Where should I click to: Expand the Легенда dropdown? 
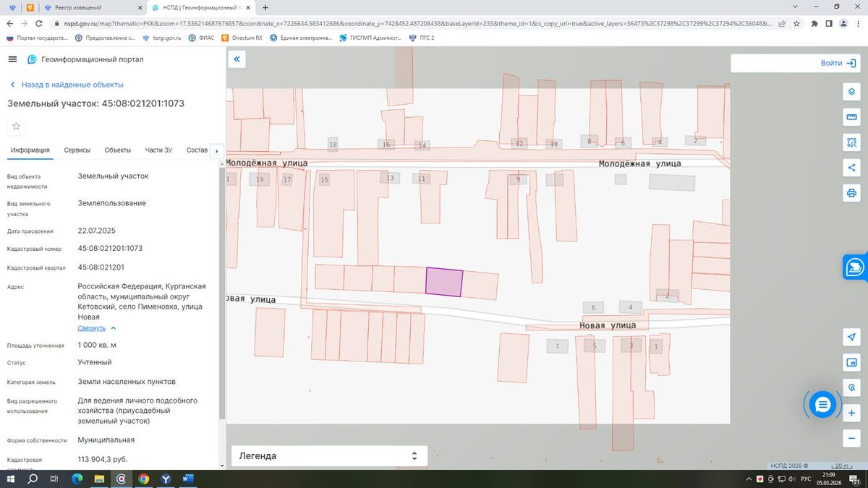coord(329,456)
